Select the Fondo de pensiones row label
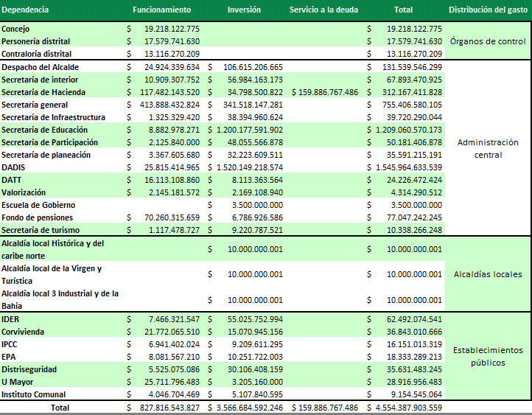The height and width of the screenshot is (415, 532). click(x=37, y=217)
